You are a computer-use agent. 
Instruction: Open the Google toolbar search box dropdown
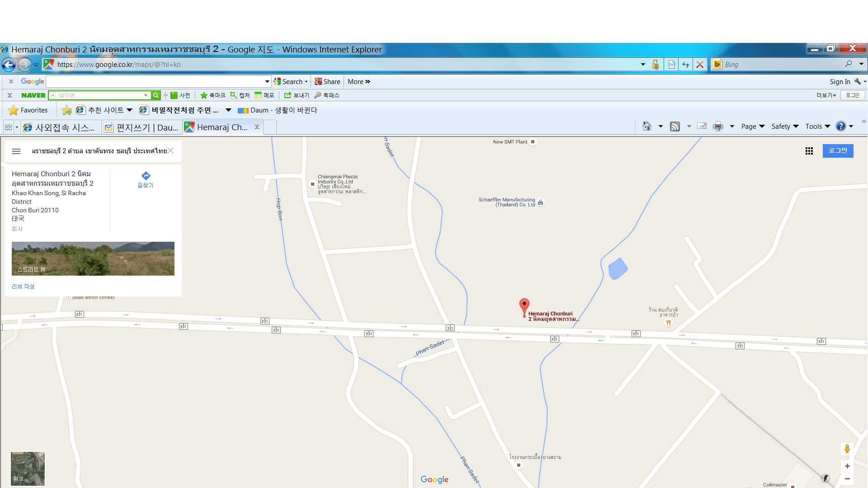pyautogui.click(x=267, y=82)
